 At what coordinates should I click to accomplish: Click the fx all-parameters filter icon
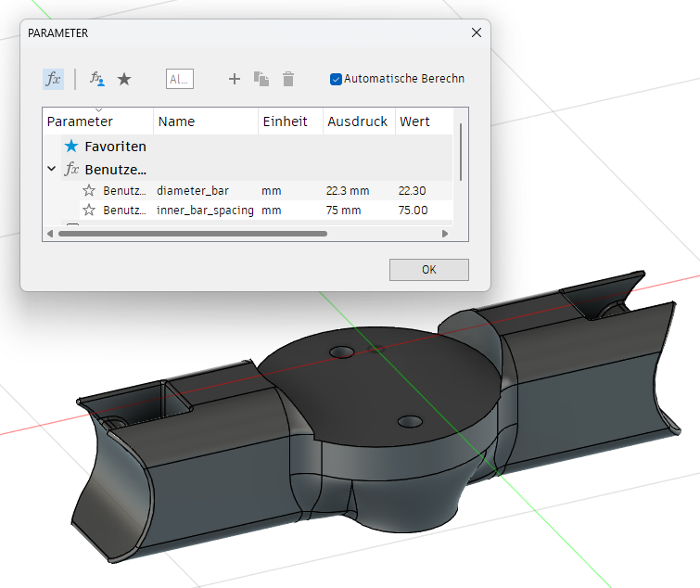click(53, 79)
